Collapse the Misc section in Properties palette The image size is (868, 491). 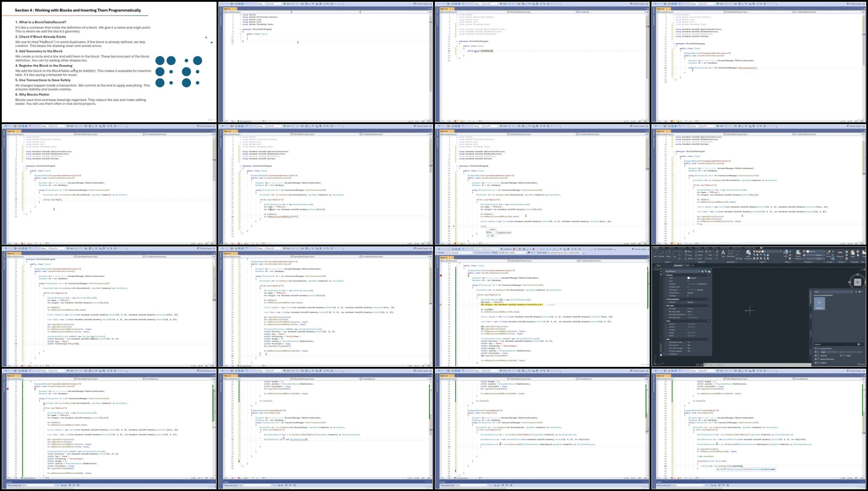click(x=708, y=339)
